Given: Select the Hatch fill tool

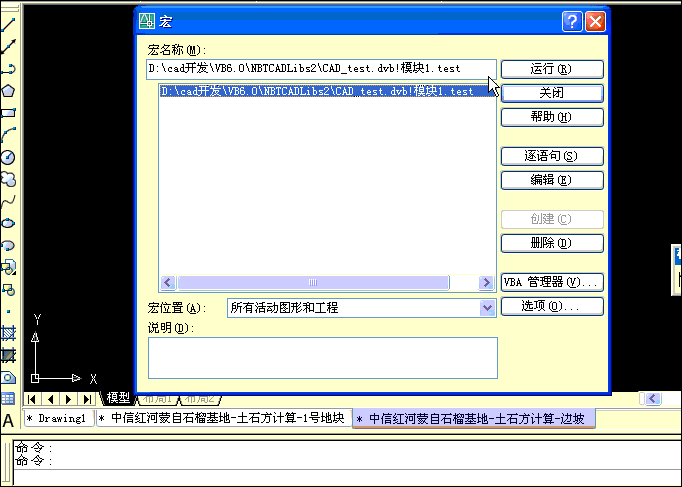Looking at the screenshot, I should [8, 333].
